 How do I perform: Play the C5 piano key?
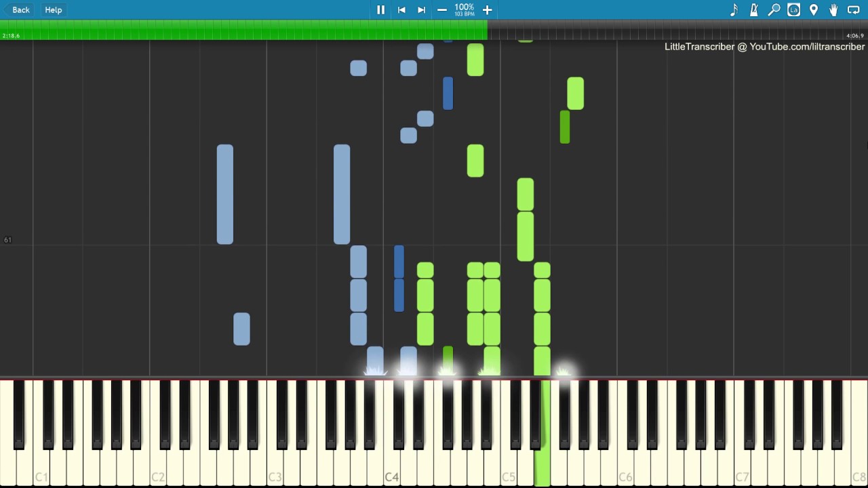509,468
